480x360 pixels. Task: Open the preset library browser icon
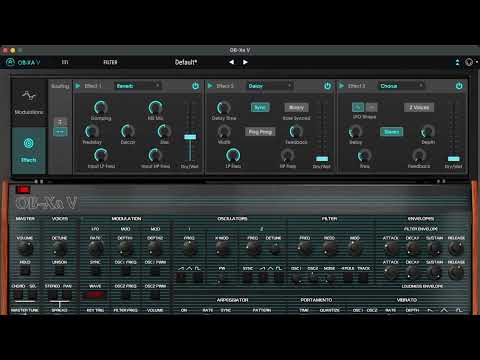[x=65, y=62]
